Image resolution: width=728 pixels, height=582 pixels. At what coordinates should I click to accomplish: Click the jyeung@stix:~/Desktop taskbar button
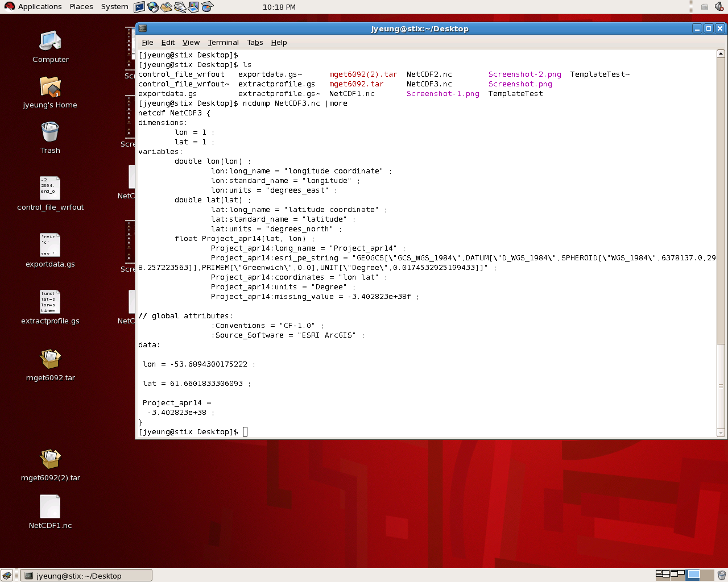[86, 575]
